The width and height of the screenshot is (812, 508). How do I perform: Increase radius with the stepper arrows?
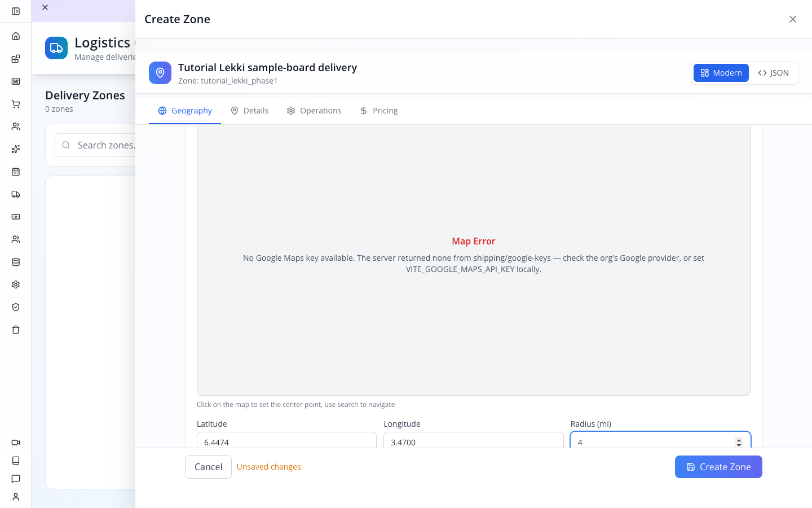(x=739, y=440)
